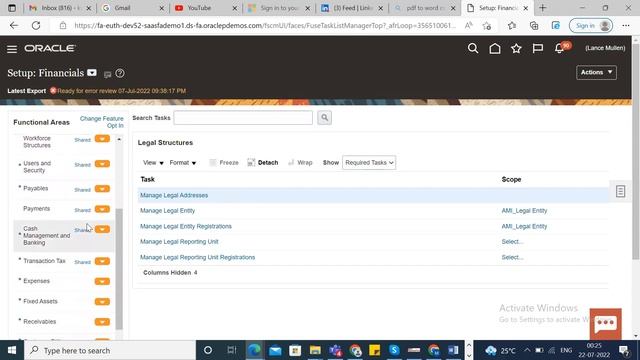Switch to the LinkedIn Feed tab

pos(351,8)
